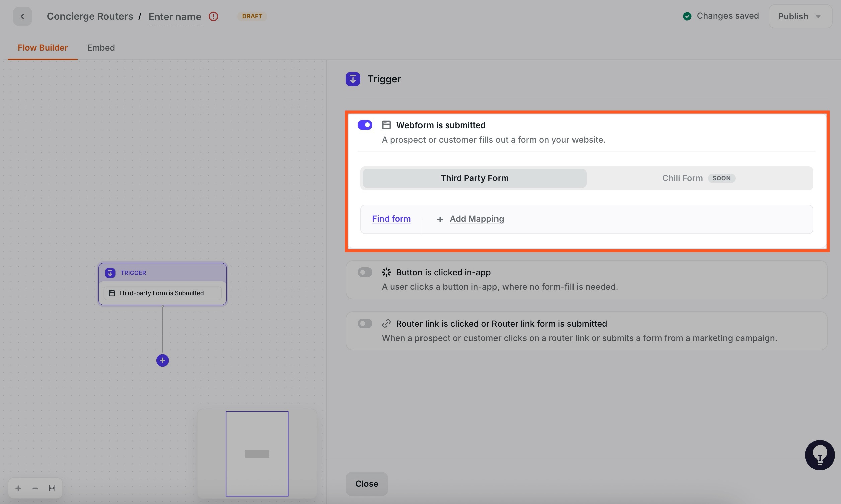Click Add Mapping option

click(x=476, y=219)
